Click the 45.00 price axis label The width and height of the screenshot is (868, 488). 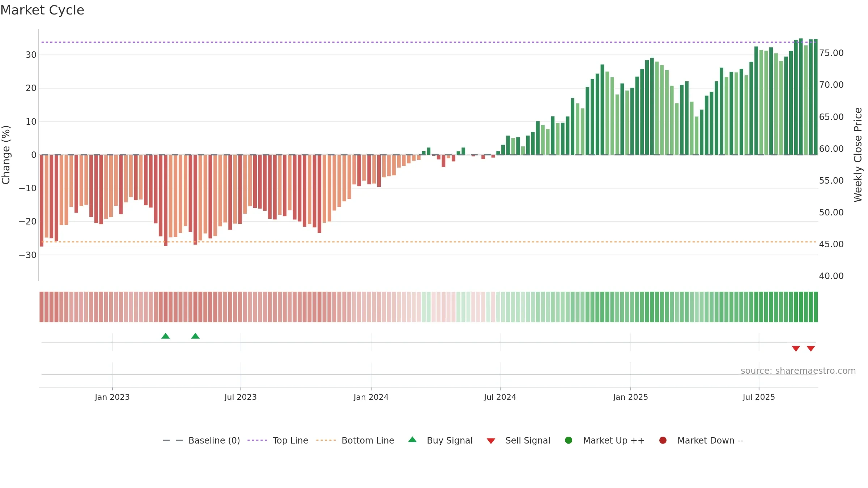(x=831, y=244)
